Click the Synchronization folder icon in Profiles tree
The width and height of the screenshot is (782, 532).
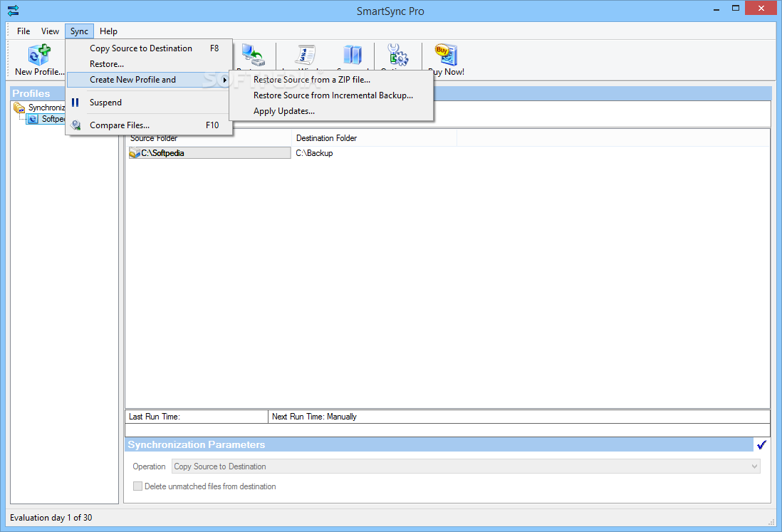coord(19,108)
